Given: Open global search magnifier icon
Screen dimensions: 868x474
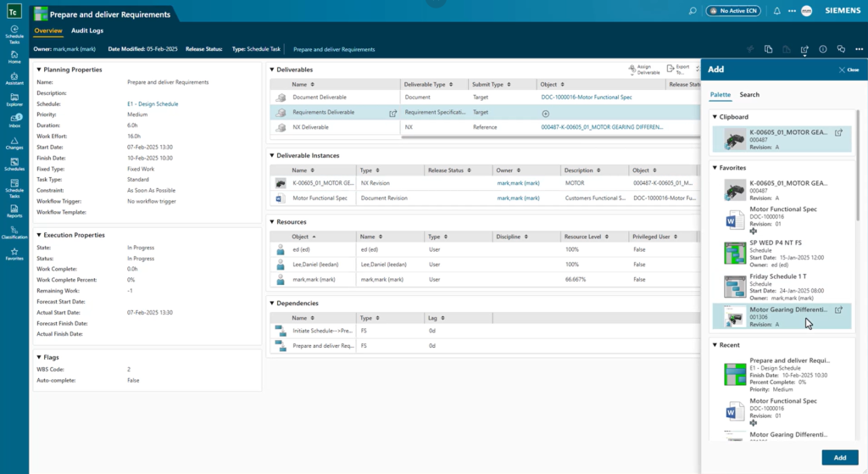Looking at the screenshot, I should click(x=693, y=10).
